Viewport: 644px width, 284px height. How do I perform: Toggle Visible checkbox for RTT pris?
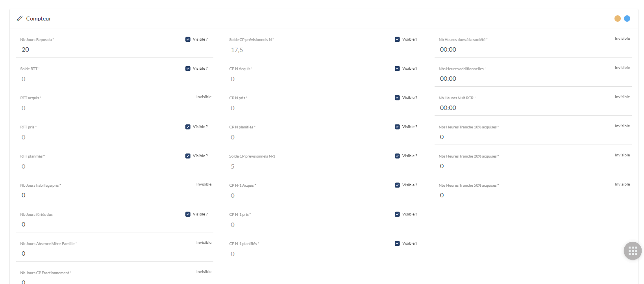point(188,127)
